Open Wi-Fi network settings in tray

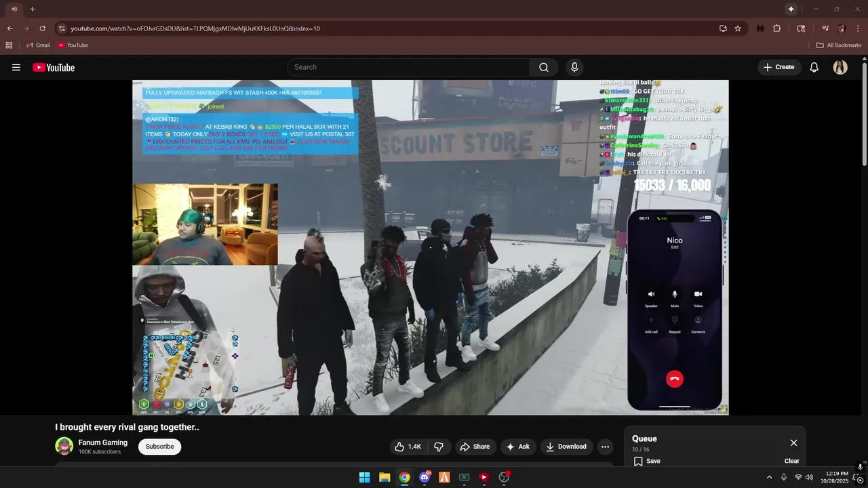(x=798, y=477)
